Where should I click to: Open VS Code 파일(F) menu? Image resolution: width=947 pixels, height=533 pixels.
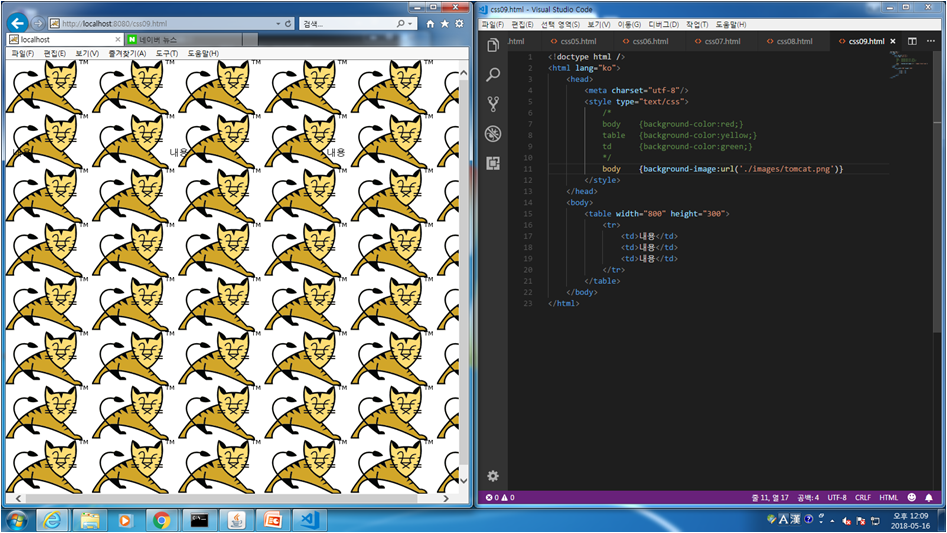click(x=492, y=24)
